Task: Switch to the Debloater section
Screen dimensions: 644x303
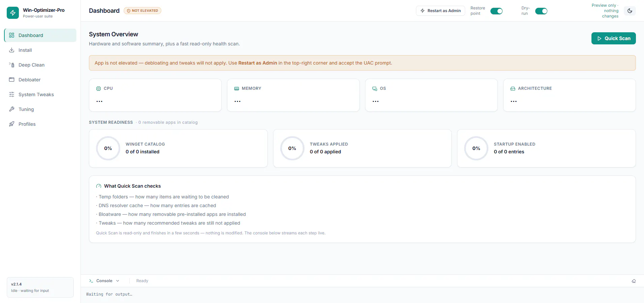Action: pos(40,80)
